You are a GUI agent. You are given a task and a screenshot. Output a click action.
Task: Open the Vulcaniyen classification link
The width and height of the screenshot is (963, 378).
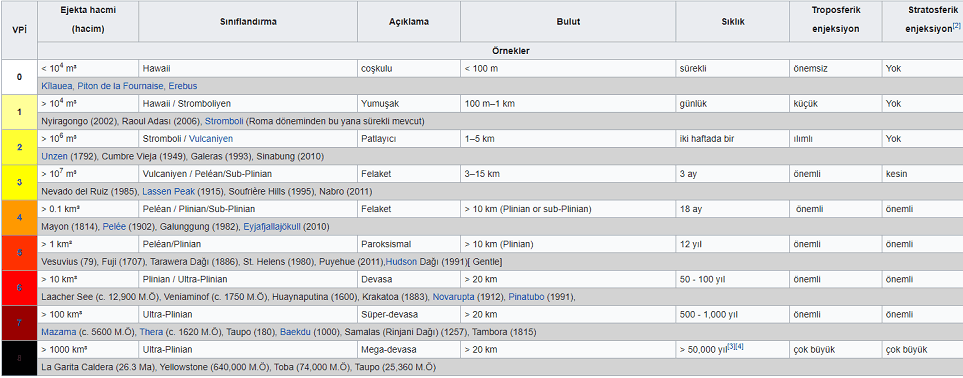pos(211,139)
